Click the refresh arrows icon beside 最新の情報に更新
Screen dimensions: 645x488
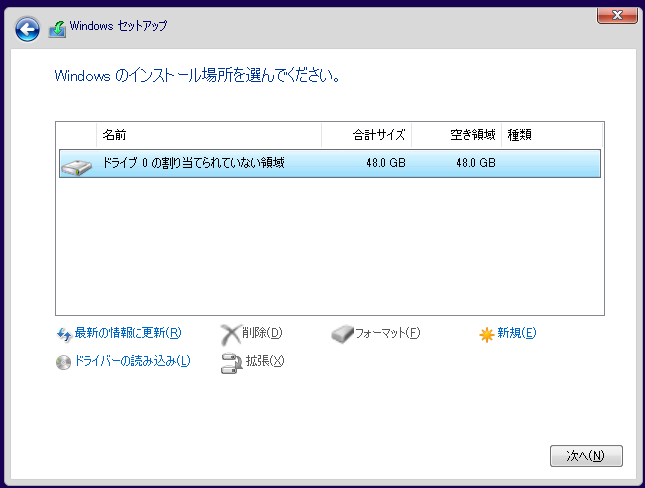(x=64, y=334)
